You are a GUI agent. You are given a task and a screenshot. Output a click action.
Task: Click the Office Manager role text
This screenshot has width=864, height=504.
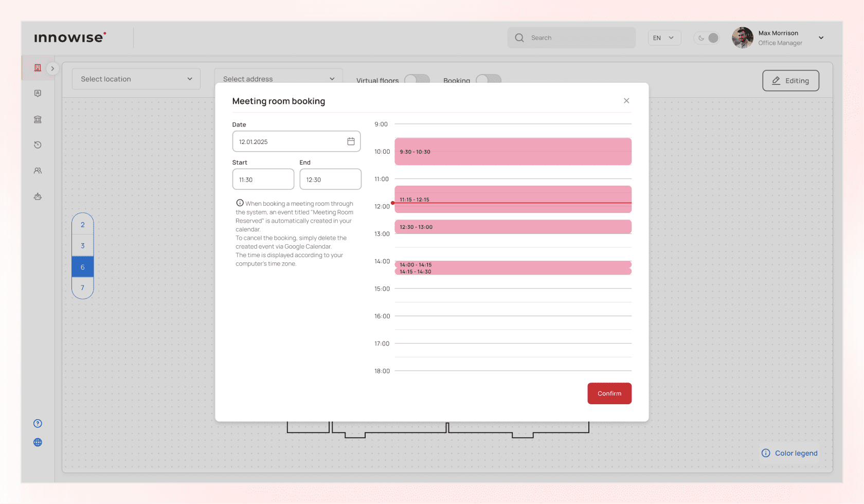tap(780, 43)
